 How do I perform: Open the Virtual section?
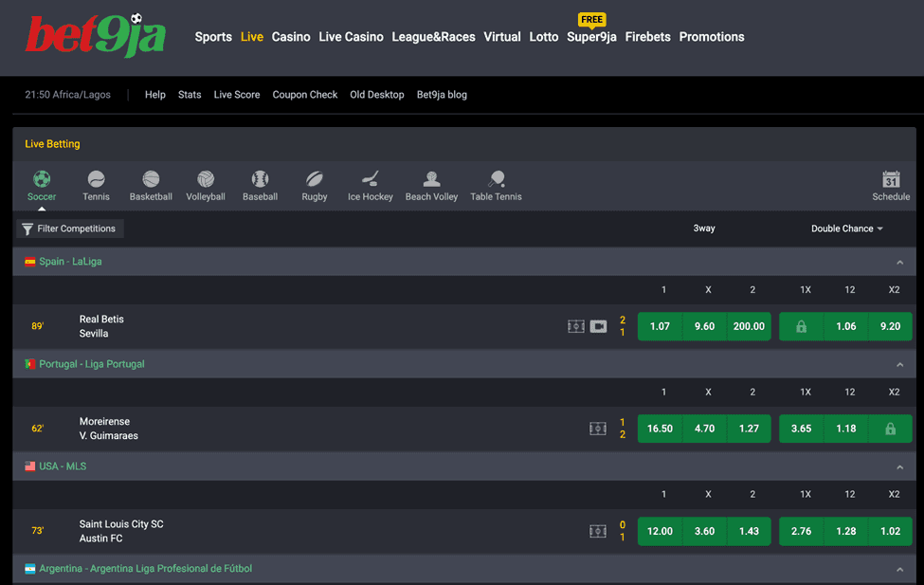click(502, 37)
